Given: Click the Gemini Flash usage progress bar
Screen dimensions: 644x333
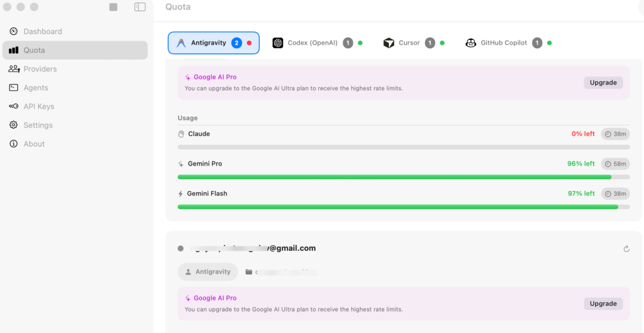Looking at the screenshot, I should click(x=404, y=207).
